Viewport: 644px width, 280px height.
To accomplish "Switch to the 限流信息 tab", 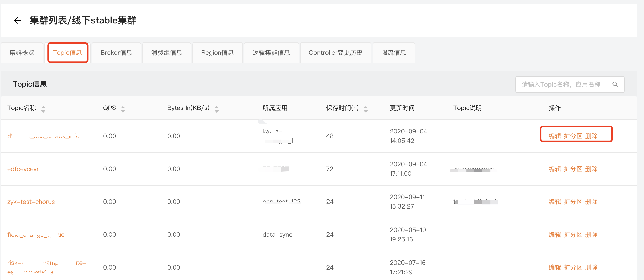I will click(393, 53).
